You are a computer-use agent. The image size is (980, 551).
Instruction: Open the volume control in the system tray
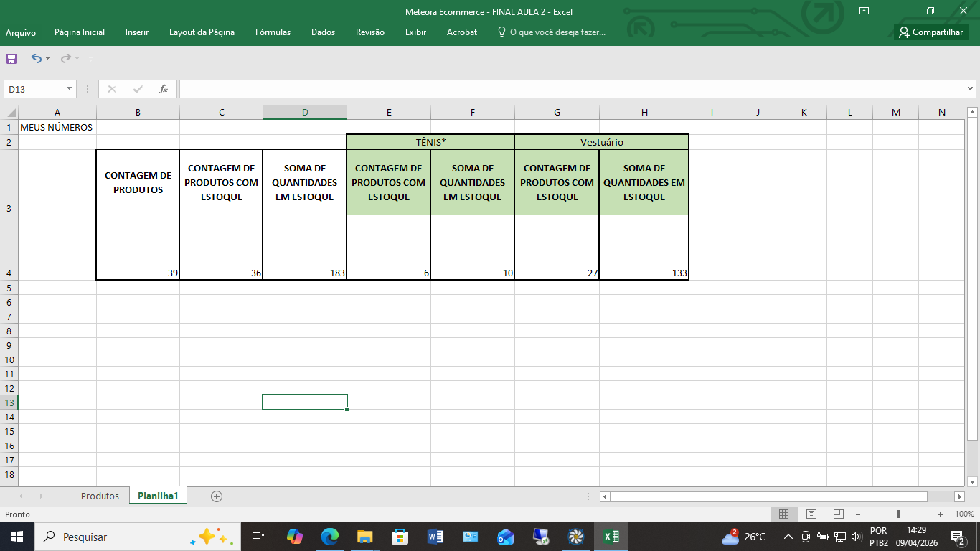click(x=856, y=537)
